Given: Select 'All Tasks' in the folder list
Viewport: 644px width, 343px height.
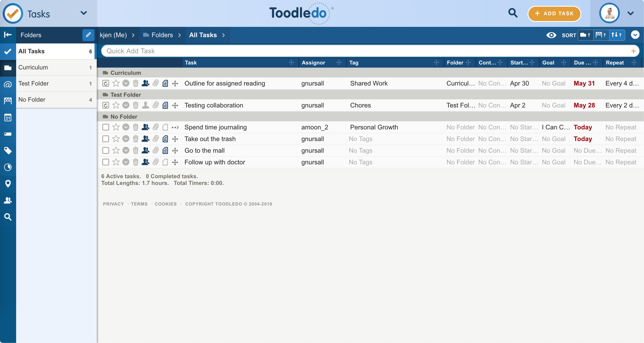Looking at the screenshot, I should pyautogui.click(x=55, y=51).
